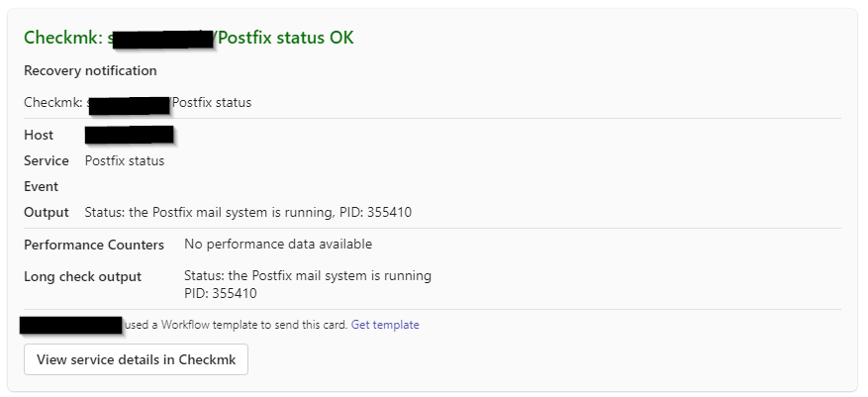Viewport: 868px width, 397px height.
Task: Select the Recovery notification heading
Action: pos(90,70)
